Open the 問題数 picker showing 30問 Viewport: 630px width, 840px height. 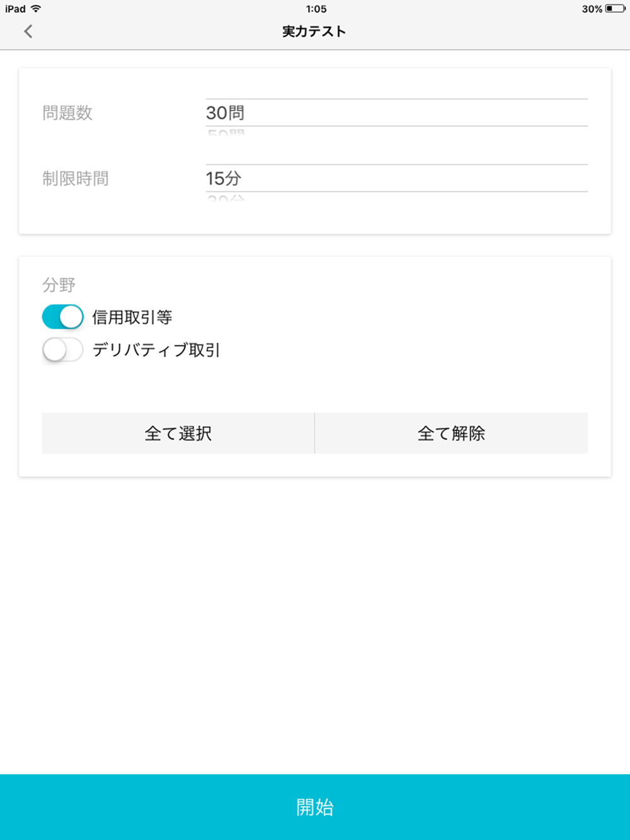pos(396,113)
